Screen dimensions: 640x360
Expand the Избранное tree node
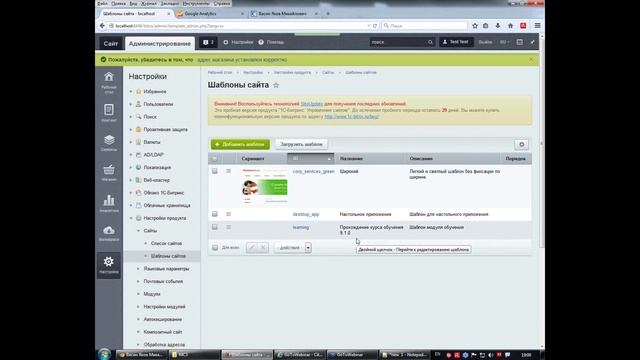click(x=131, y=91)
